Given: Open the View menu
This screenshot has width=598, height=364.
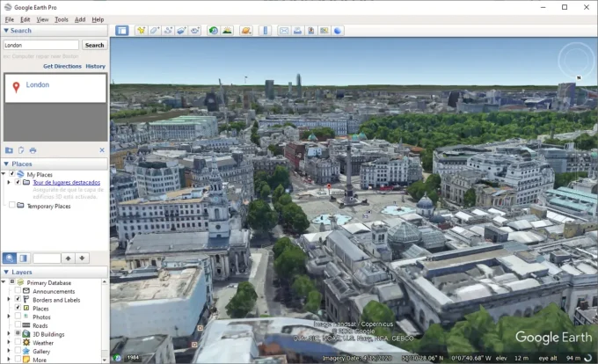Looking at the screenshot, I should point(42,19).
